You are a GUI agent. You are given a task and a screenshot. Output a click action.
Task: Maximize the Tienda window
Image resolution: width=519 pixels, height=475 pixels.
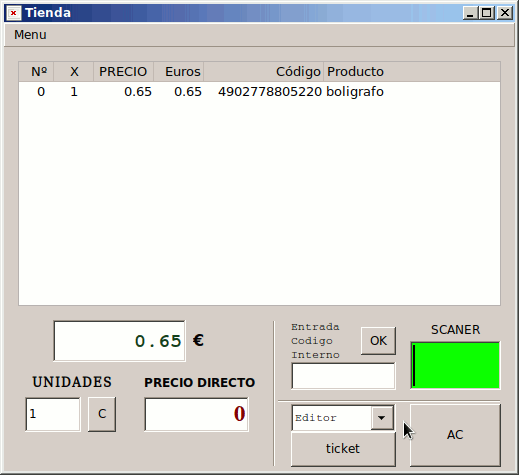[x=487, y=13]
